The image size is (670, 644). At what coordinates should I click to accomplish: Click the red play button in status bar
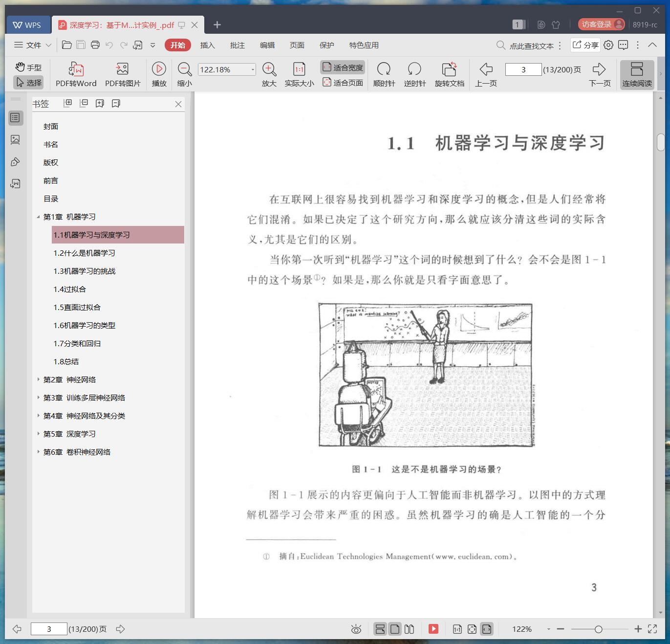pos(433,629)
